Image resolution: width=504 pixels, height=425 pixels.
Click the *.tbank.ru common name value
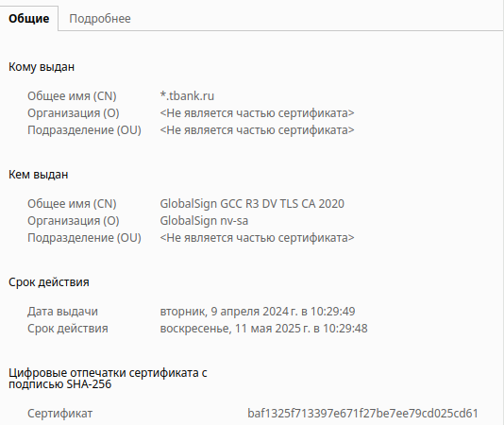pyautogui.click(x=187, y=96)
